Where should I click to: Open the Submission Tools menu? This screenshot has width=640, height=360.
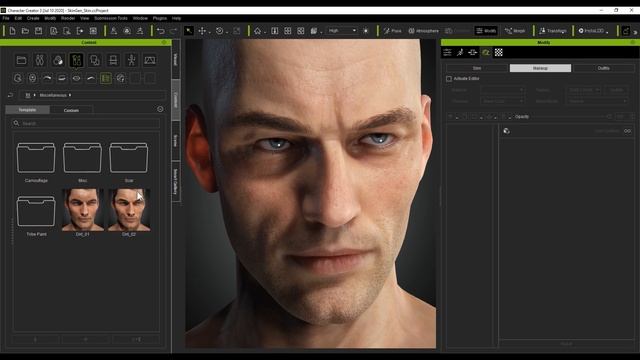[111, 18]
